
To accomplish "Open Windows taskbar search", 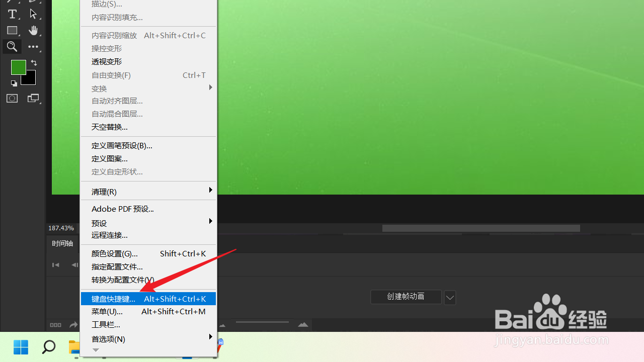I will [x=48, y=347].
